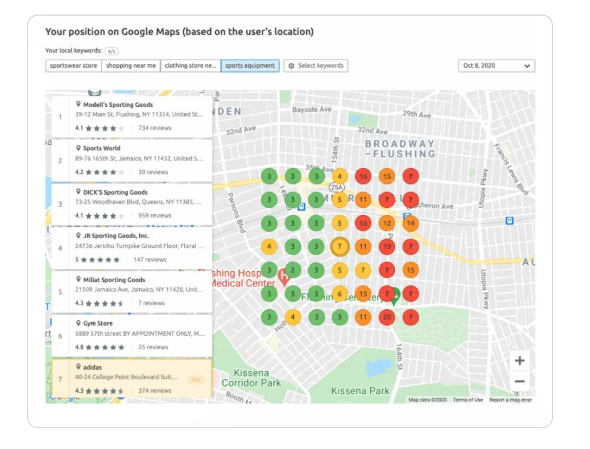Open the Oct 8, 2020 date dropdown
This screenshot has height=449, width=590.
tap(496, 65)
